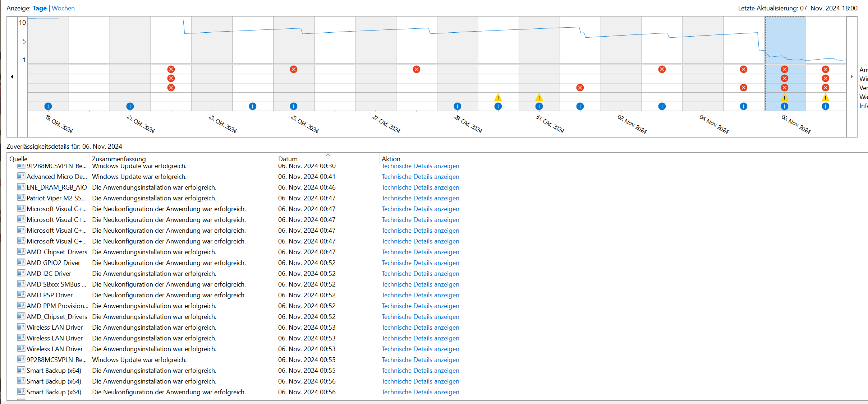Click red error icon in 01. Nov. column

580,88
